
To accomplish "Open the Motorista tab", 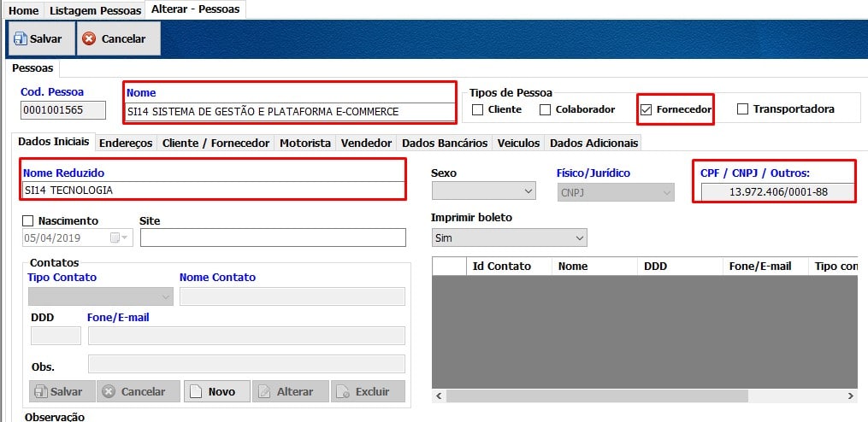I will coord(305,143).
